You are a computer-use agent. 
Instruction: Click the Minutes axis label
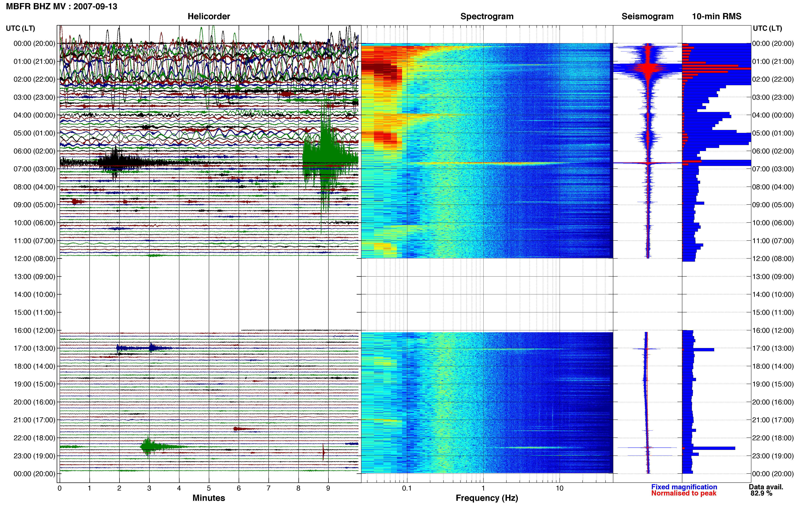(208, 498)
